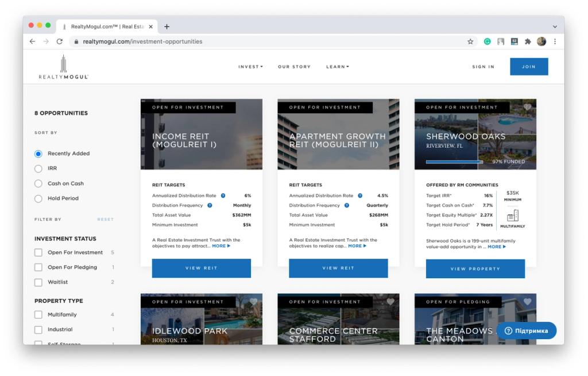Click info icon beside Apartment Growth REIT Distribution Frequency
The image size is (588, 376).
point(346,205)
